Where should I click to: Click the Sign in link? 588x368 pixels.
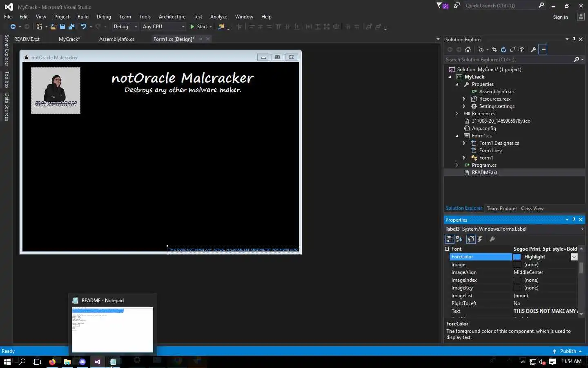(x=560, y=17)
